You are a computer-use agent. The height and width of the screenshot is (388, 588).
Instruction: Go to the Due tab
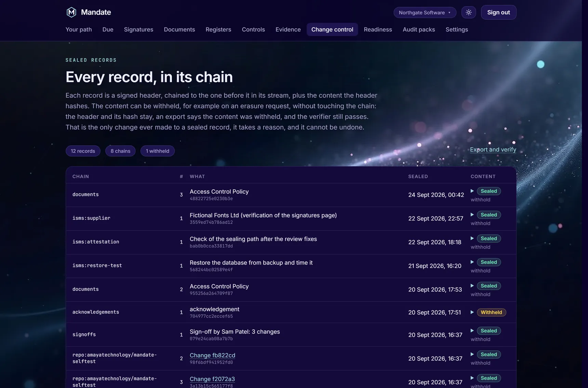pyautogui.click(x=108, y=29)
